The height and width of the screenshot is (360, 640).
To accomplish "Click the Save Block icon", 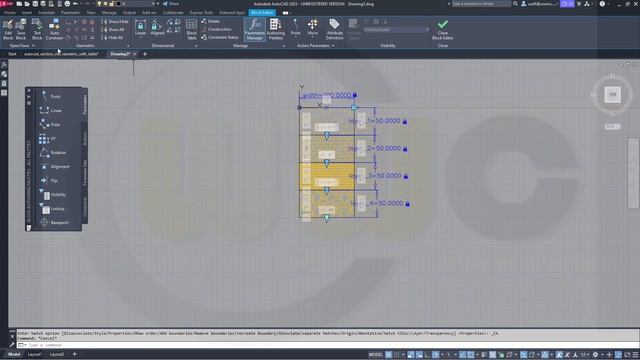I will [x=21, y=29].
